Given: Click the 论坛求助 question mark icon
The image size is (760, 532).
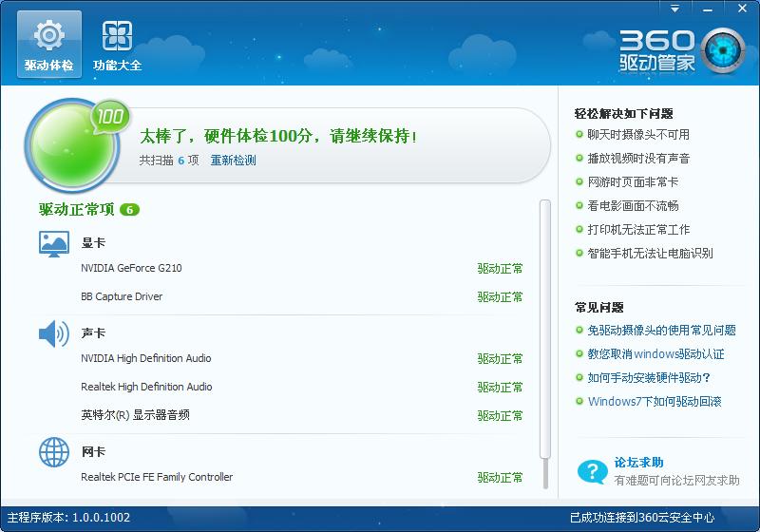Looking at the screenshot, I should (592, 471).
